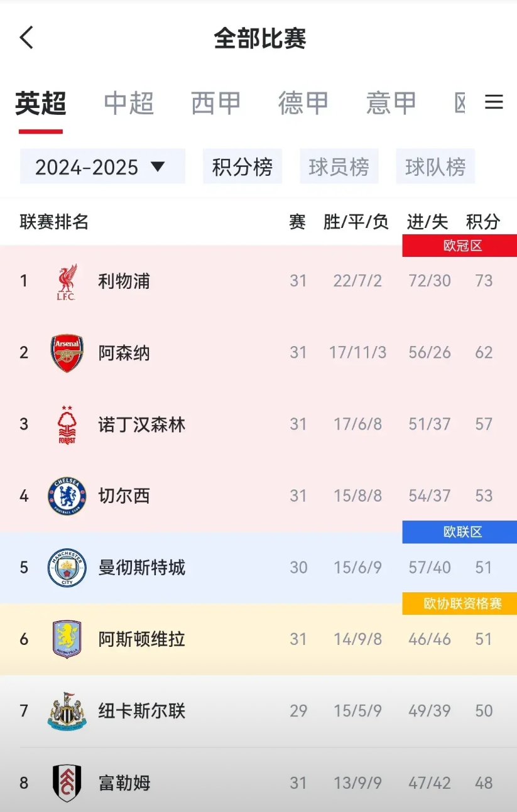Open the 利物浦 team row

258,281
